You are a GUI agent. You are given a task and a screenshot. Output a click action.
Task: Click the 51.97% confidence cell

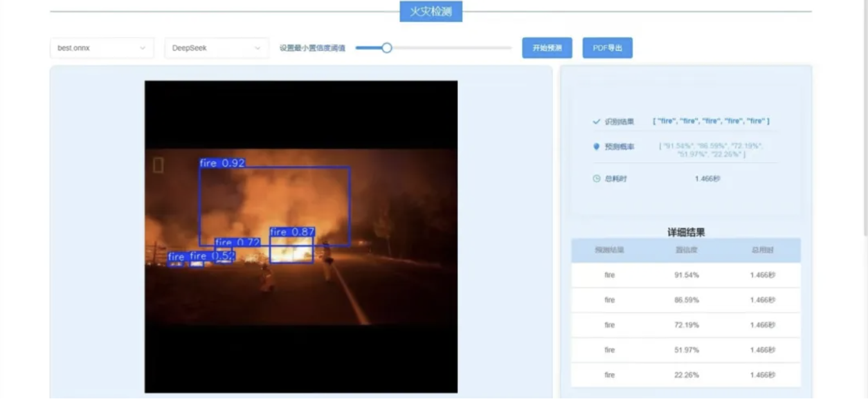(687, 350)
